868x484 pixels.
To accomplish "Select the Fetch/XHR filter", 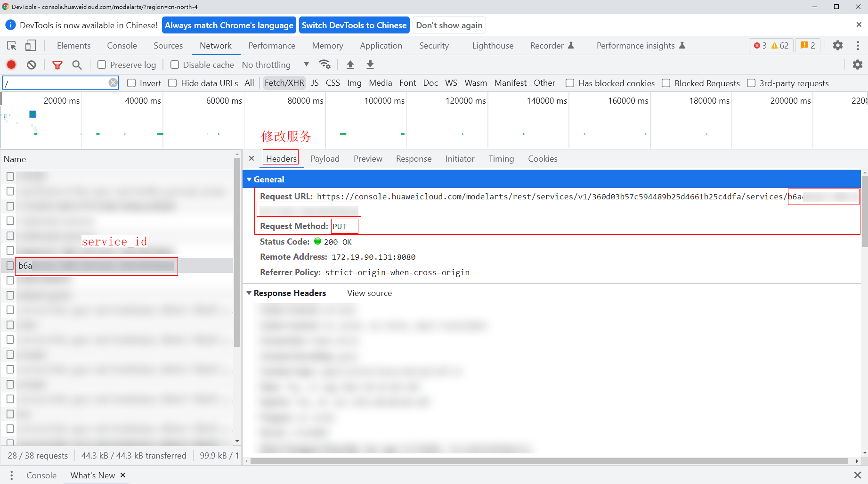I will pyautogui.click(x=284, y=83).
